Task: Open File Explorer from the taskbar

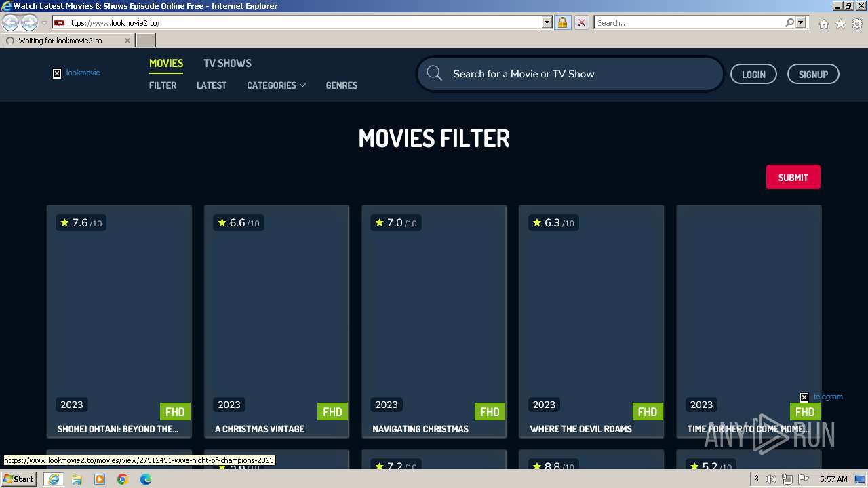Action: coord(77,479)
